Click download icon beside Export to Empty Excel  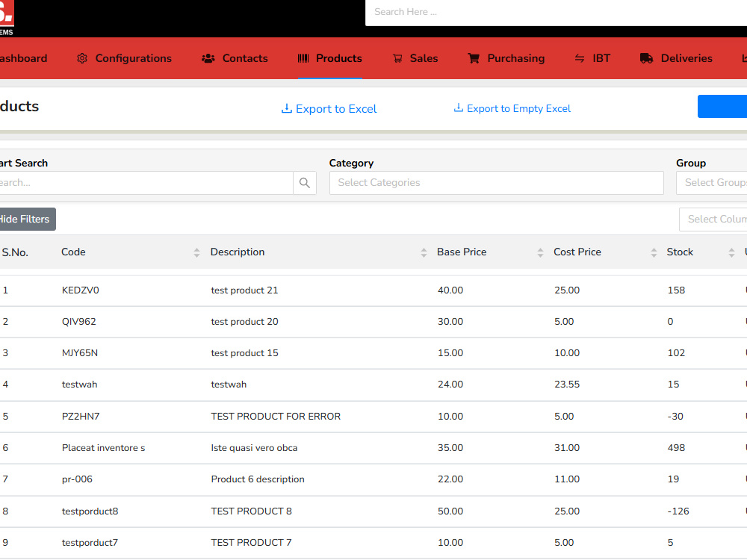pos(459,108)
